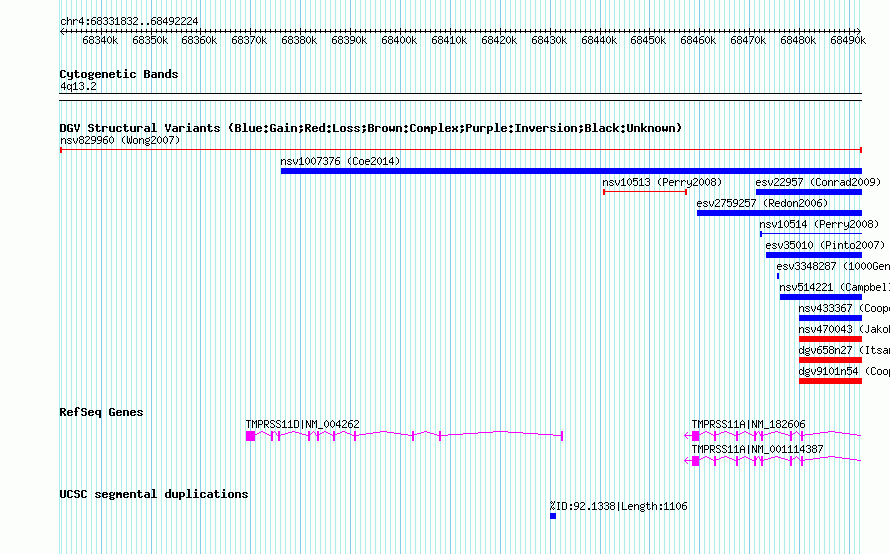890x554 pixels.
Task: Click the 4q13.2 band label
Action: tap(78, 87)
